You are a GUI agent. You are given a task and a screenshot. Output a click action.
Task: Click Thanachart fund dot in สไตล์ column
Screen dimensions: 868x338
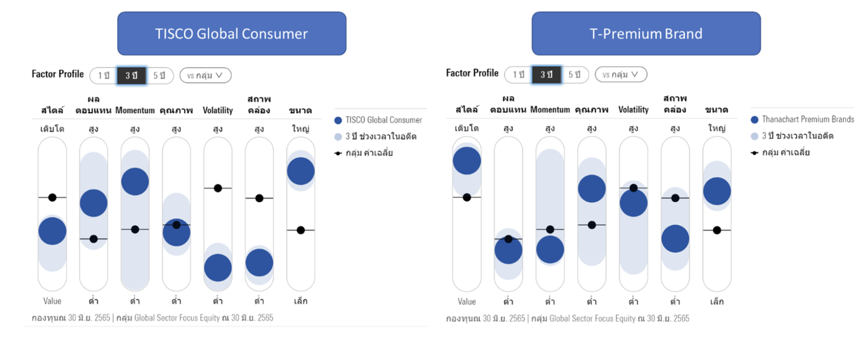point(467,161)
